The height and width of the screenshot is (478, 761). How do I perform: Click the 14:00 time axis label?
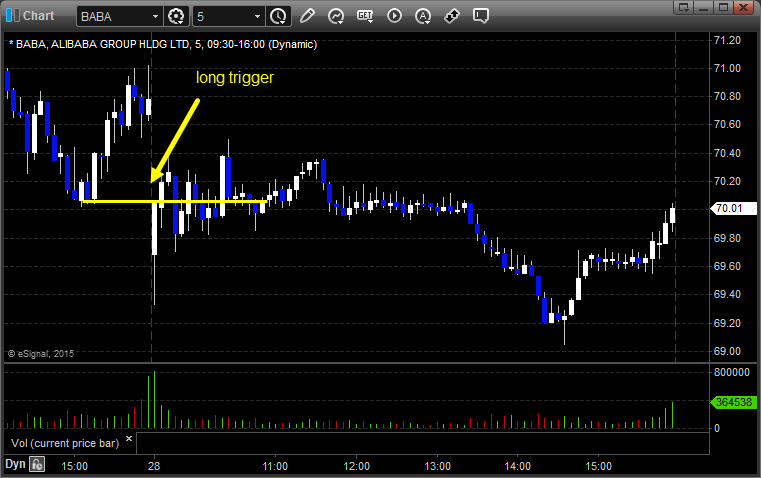point(517,466)
